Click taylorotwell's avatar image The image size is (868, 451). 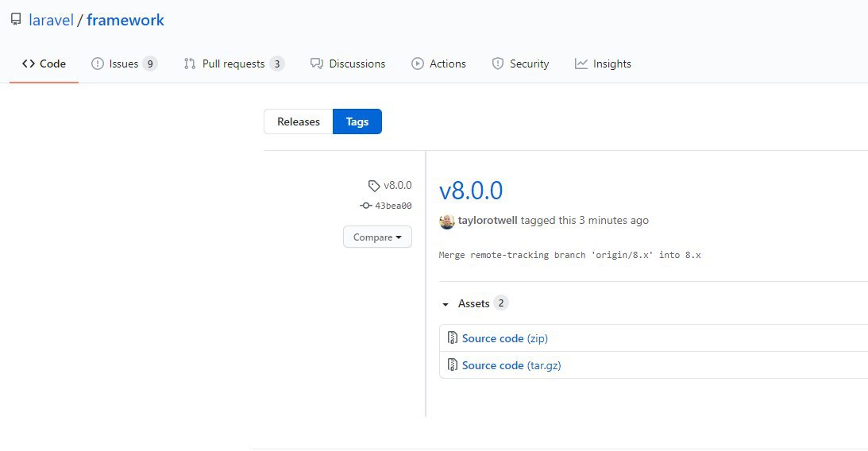(x=447, y=222)
